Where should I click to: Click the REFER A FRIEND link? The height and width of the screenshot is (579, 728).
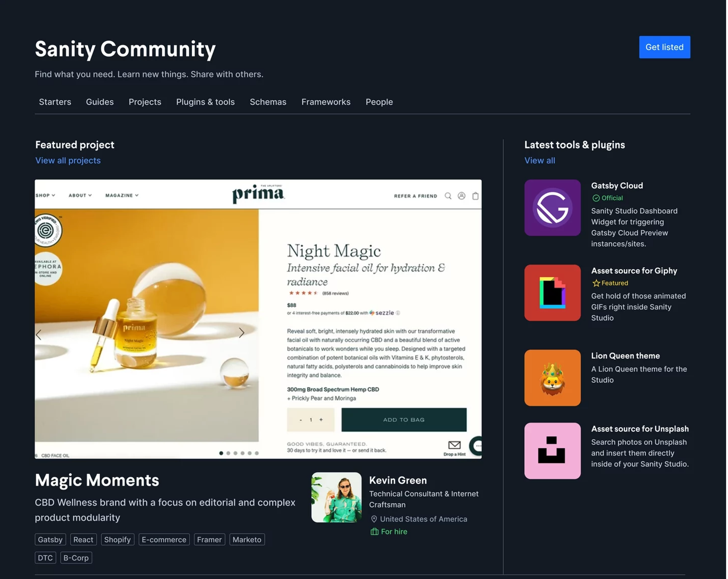[415, 196]
